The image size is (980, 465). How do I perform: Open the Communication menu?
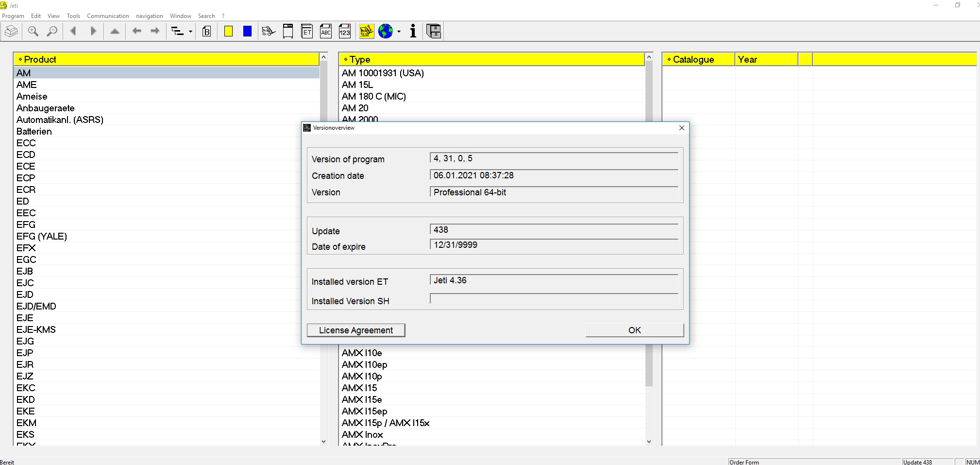click(x=108, y=16)
